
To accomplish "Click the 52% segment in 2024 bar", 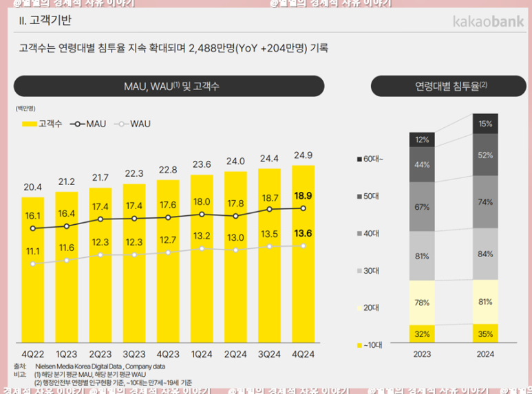I will click(x=485, y=155).
